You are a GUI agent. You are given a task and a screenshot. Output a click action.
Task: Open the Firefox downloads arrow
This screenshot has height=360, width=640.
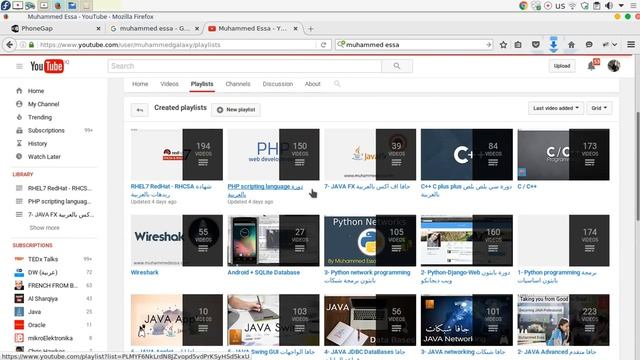[553, 44]
